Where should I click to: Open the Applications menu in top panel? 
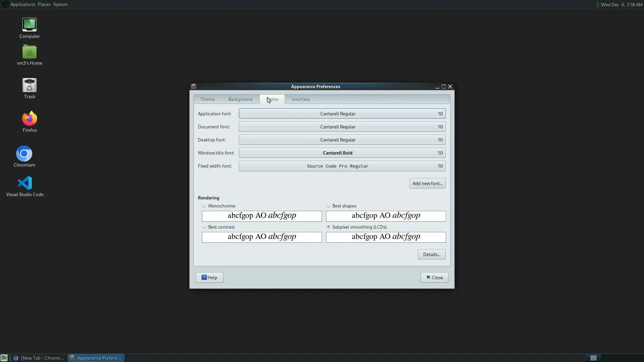pos(22,4)
